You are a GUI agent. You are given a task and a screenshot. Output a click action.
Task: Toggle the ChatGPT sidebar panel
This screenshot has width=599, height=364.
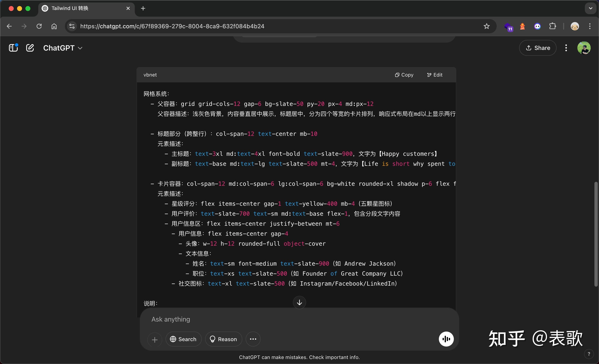coord(13,48)
